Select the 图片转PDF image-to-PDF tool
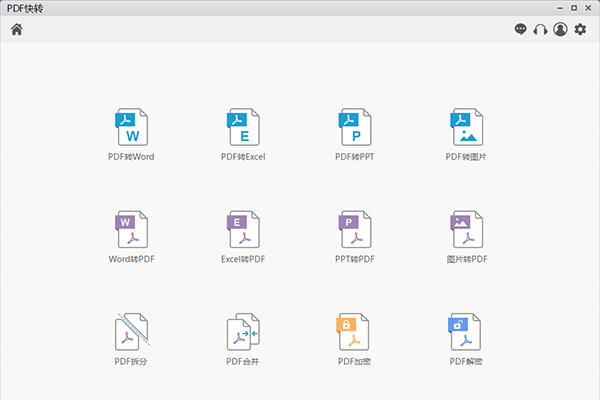 (x=466, y=230)
